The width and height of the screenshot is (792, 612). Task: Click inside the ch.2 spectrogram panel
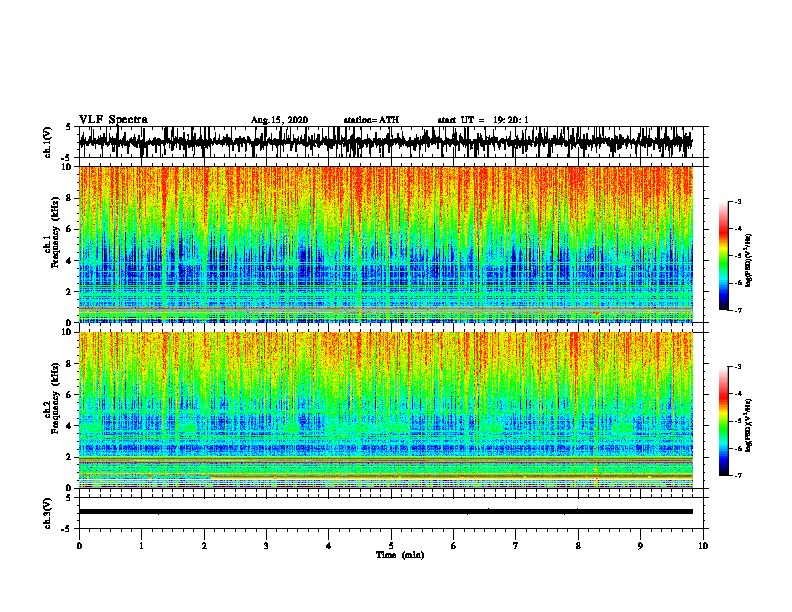tap(385, 410)
